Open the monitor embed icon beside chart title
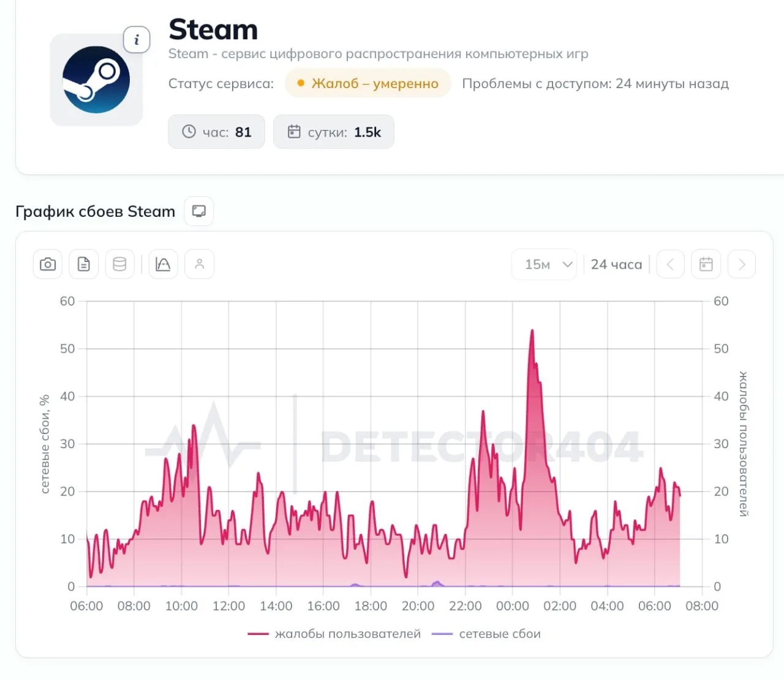784x679 pixels. [x=199, y=211]
